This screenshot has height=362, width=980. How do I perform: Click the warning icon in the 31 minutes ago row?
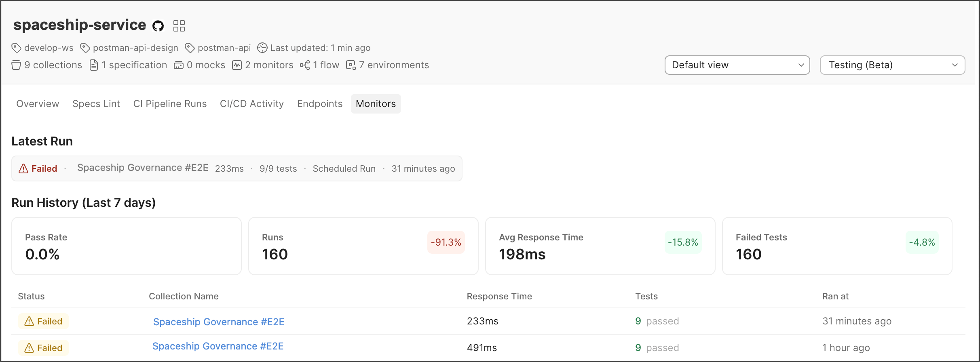tap(29, 321)
